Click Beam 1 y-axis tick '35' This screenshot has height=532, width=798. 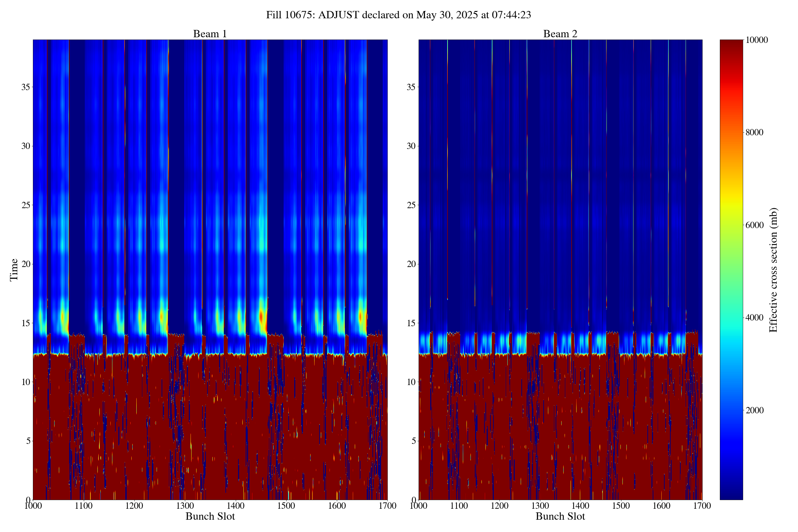pyautogui.click(x=26, y=87)
